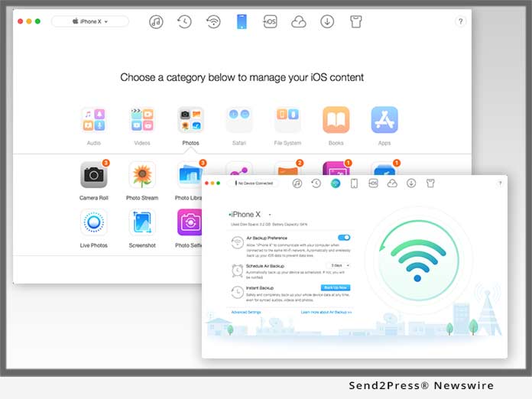Click the Books category icon
The image size is (532, 399).
point(336,121)
